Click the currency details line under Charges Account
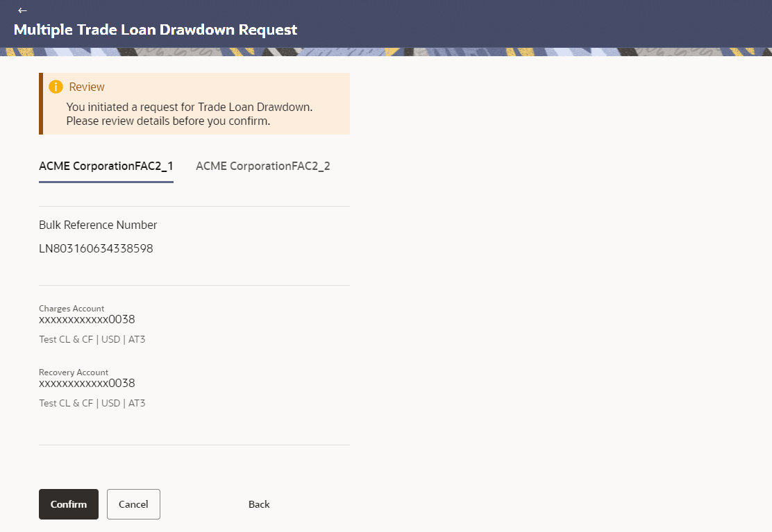 92,340
